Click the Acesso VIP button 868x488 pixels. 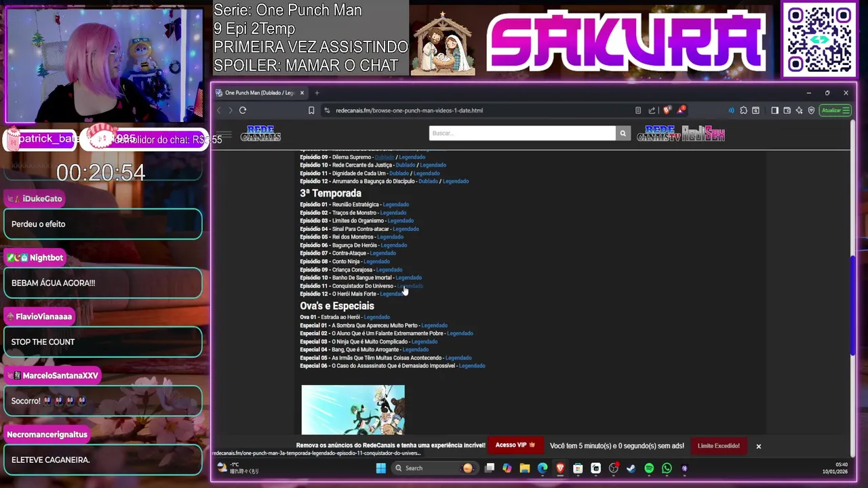pyautogui.click(x=515, y=445)
